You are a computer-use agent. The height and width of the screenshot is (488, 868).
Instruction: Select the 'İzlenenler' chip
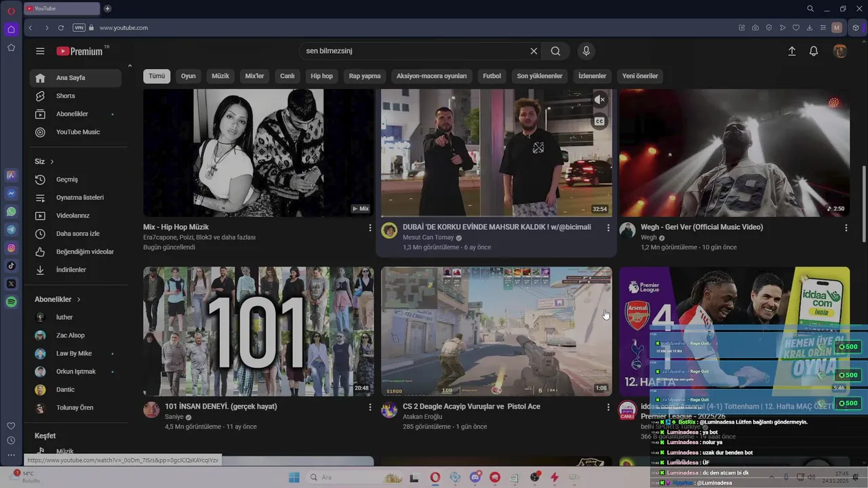593,76
